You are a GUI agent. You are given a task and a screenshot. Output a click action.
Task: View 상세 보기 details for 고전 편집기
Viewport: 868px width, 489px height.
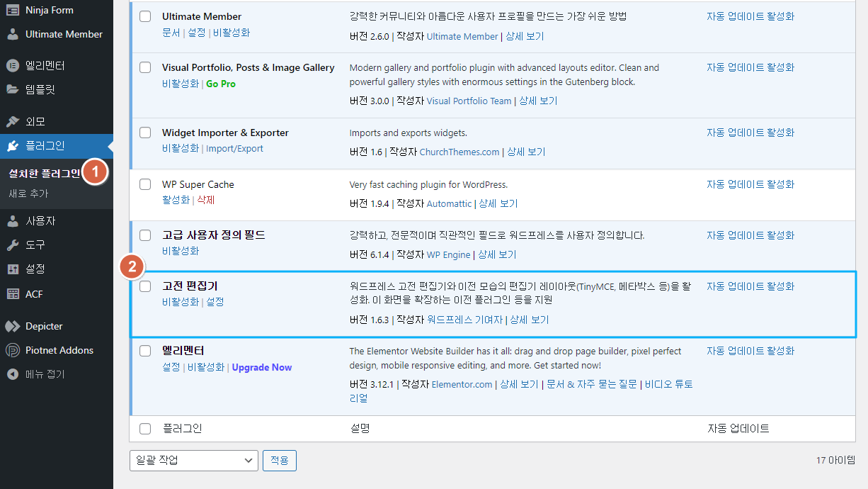coord(530,320)
